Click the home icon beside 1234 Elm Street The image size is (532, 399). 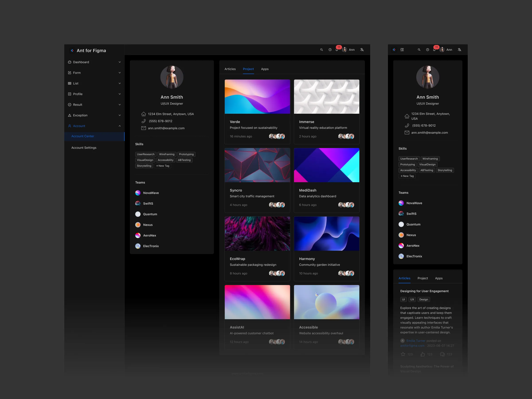click(144, 114)
